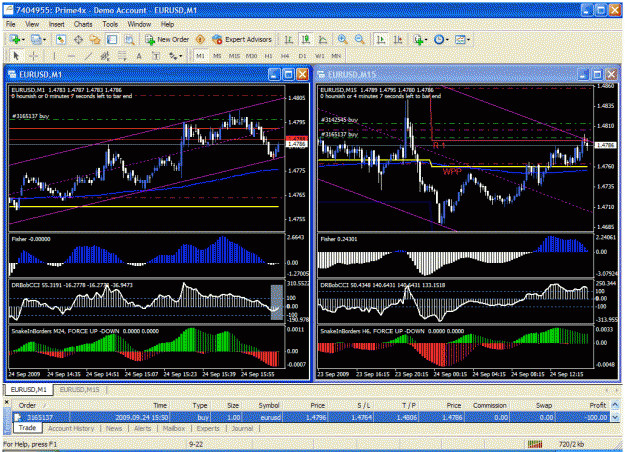Open the Help menu
The height and width of the screenshot is (452, 625).
167,24
